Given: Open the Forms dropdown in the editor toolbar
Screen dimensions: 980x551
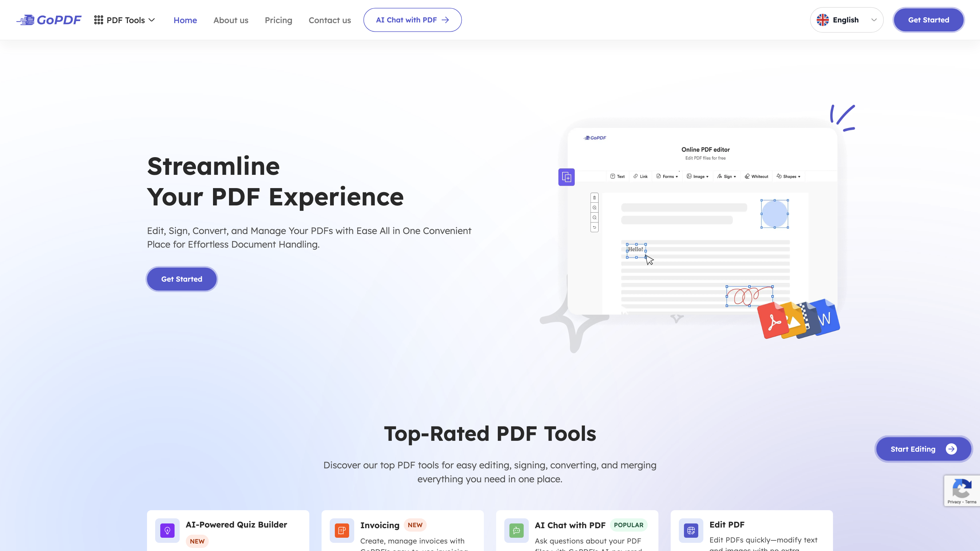Looking at the screenshot, I should tap(667, 177).
